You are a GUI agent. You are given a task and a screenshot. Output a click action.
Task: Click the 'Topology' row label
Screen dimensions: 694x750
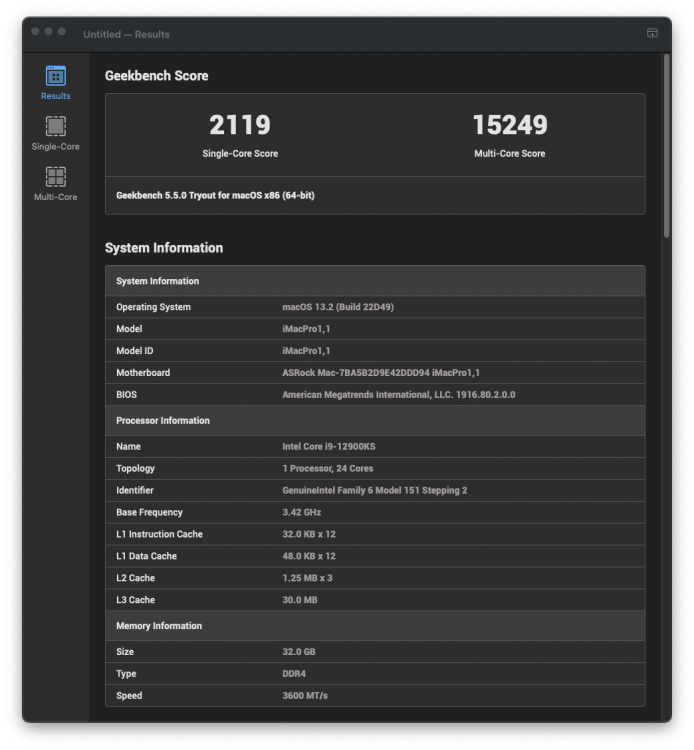(x=135, y=469)
